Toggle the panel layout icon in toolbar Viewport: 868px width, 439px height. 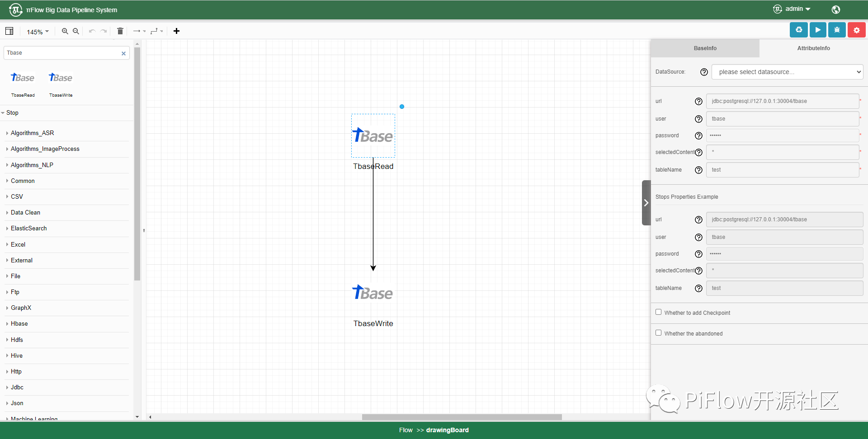[x=9, y=31]
